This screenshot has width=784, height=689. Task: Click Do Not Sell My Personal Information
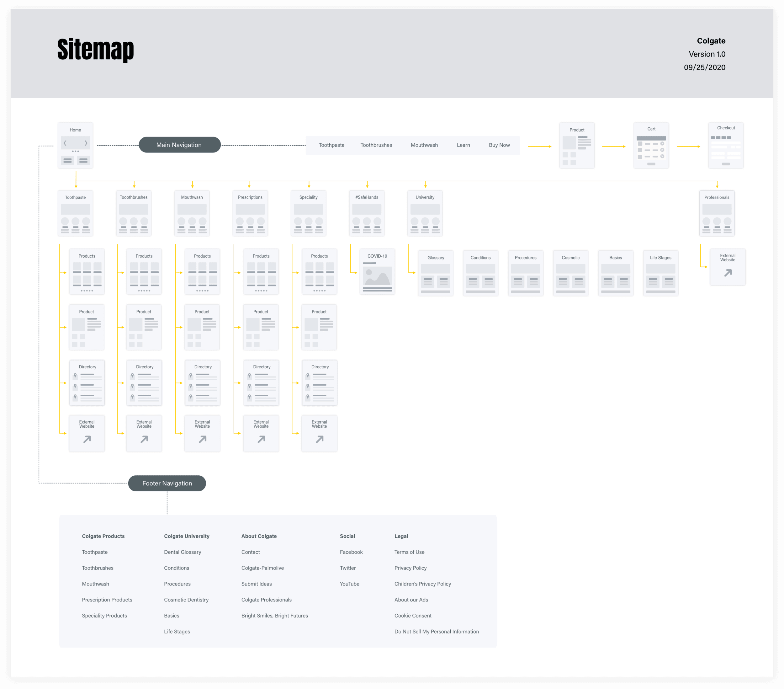437,631
